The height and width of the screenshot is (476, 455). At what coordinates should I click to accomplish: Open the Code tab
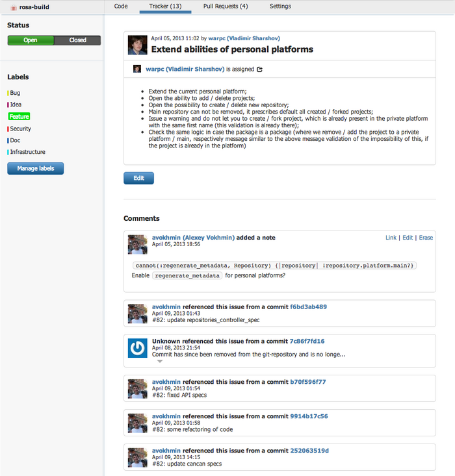point(121,6)
